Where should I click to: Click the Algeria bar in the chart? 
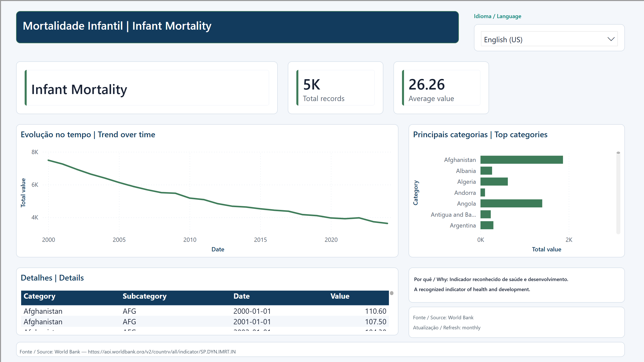click(x=494, y=182)
